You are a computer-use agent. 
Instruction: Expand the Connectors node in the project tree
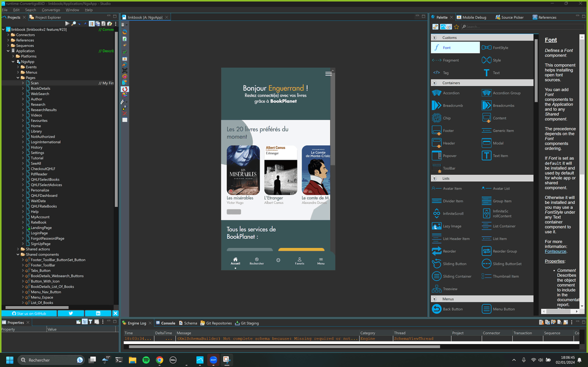[9, 34]
